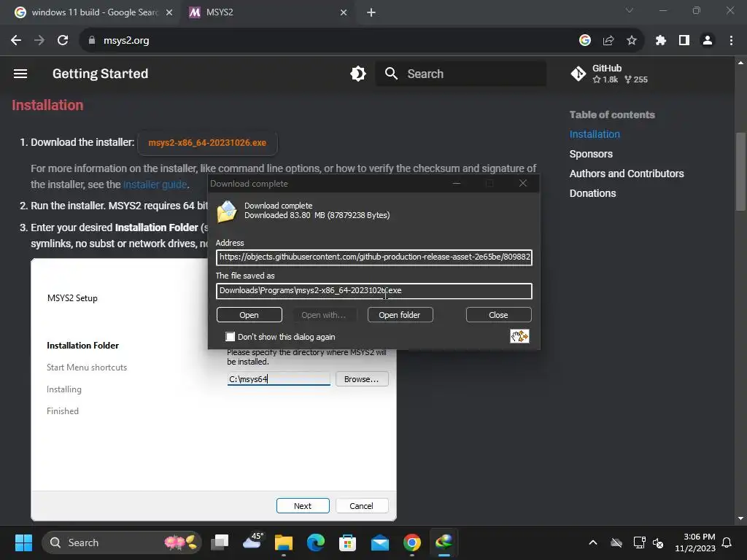
Task: Open the network tray icon
Action: (639, 542)
